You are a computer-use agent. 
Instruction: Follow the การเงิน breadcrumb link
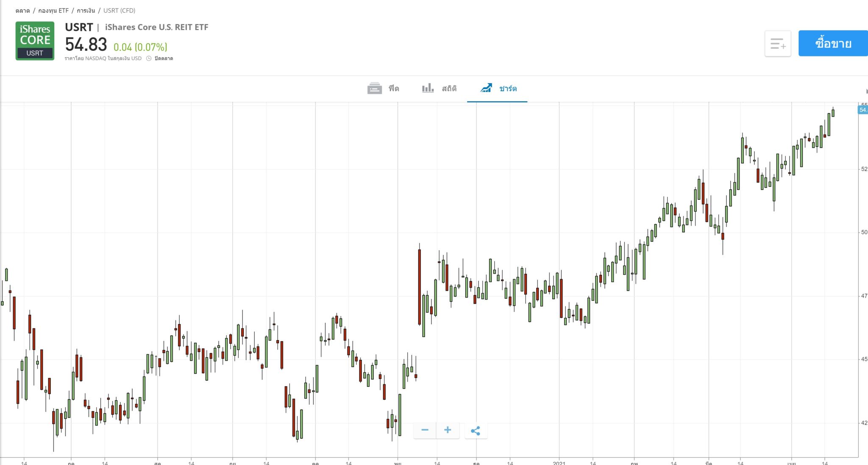click(x=86, y=11)
